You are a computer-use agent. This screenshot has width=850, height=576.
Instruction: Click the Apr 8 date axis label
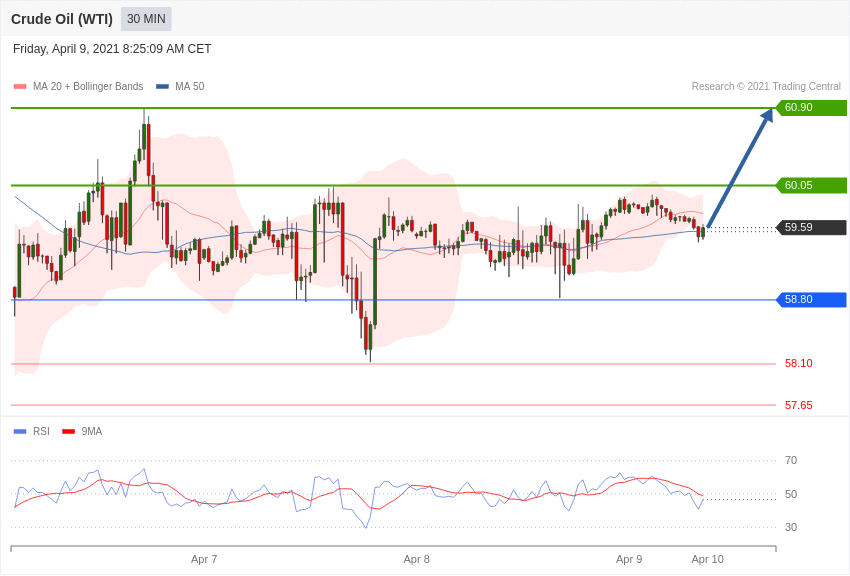(417, 559)
